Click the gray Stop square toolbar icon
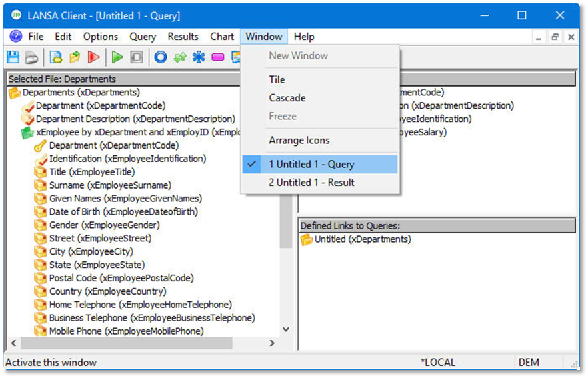588x378 pixels. [136, 57]
